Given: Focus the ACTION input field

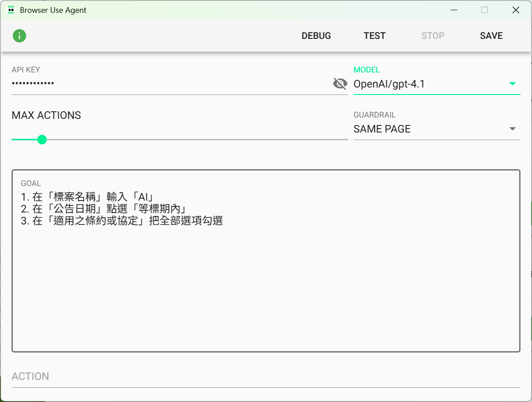Looking at the screenshot, I should pos(265,377).
